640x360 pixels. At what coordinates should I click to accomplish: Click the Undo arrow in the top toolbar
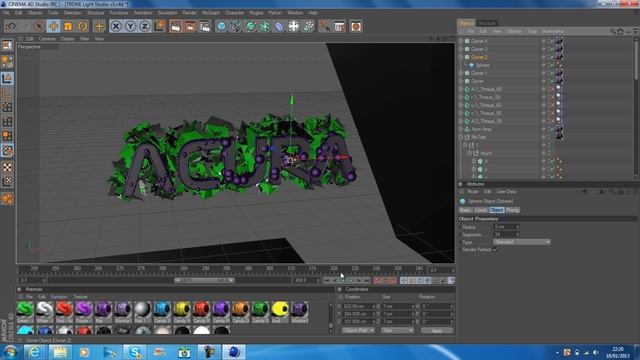pyautogui.click(x=11, y=27)
